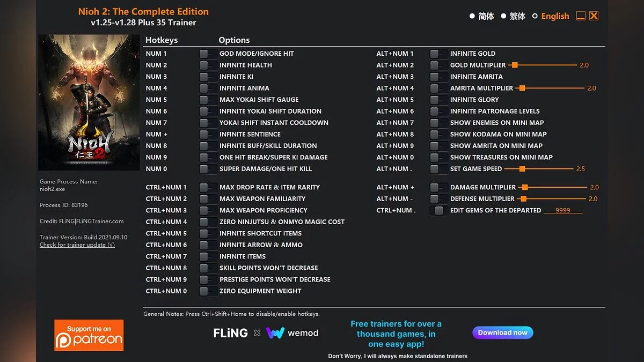Click the Defense Multiplier value 2.0
Image resolution: width=644 pixels, height=362 pixels.
click(x=592, y=199)
